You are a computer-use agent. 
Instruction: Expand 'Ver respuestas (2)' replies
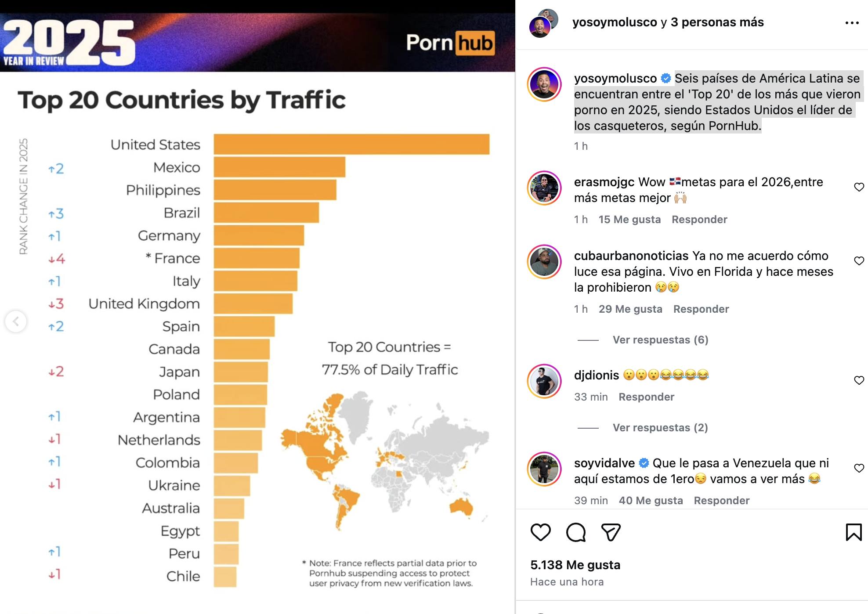660,428
